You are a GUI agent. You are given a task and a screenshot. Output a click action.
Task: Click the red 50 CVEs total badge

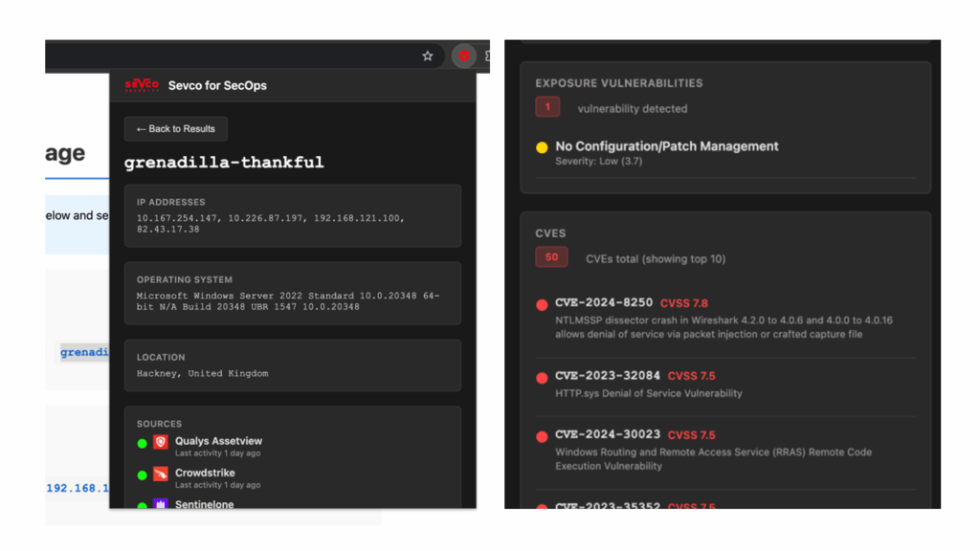click(x=551, y=257)
